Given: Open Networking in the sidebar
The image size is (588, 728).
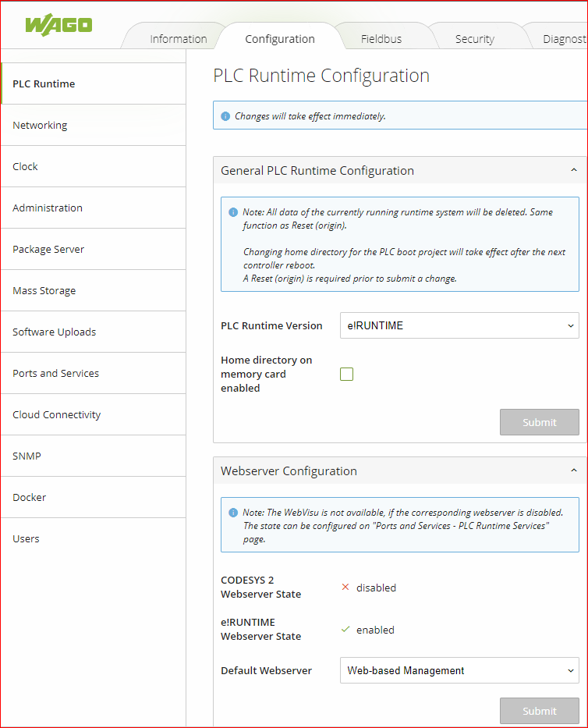Looking at the screenshot, I should click(x=40, y=125).
